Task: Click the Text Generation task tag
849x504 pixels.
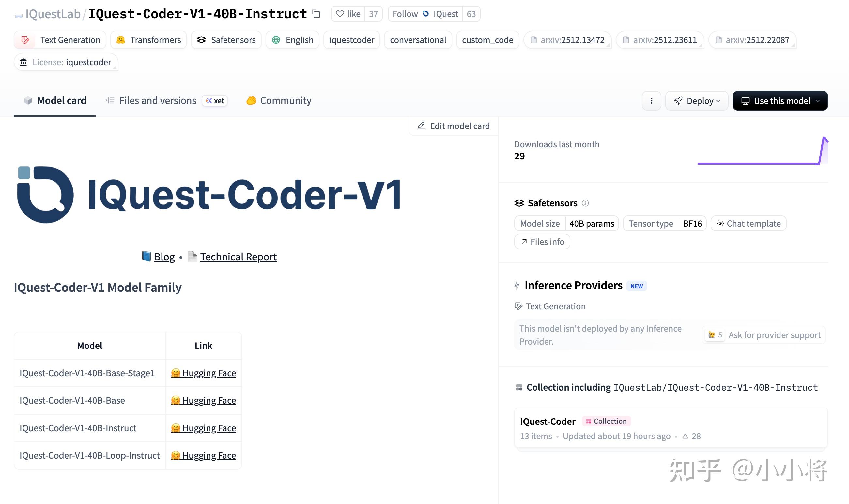Action: [60, 40]
